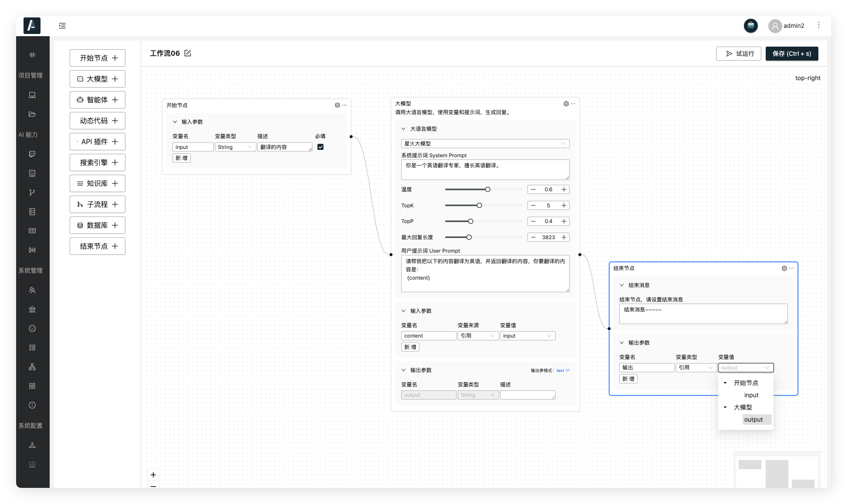Open more options on 结束节点

click(791, 268)
